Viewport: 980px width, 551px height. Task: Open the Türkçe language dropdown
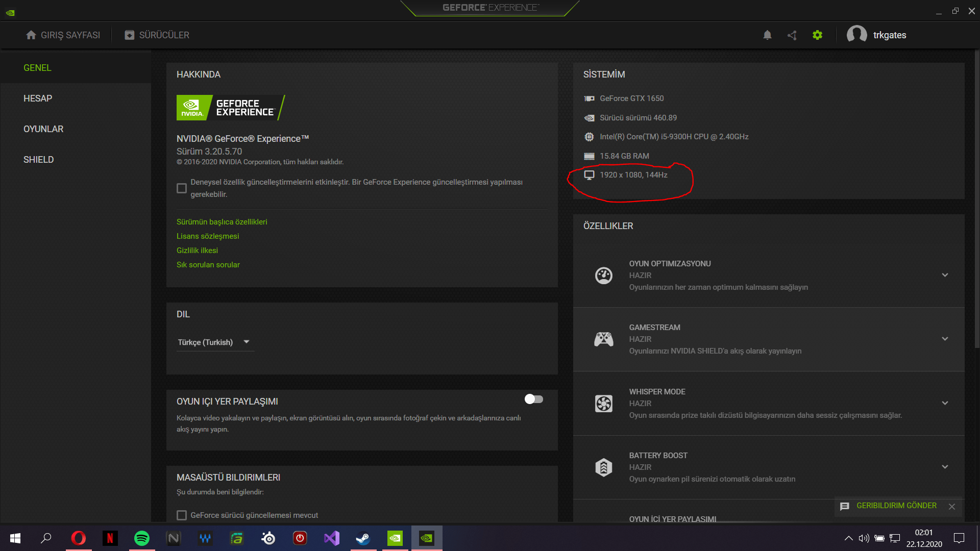pyautogui.click(x=214, y=342)
